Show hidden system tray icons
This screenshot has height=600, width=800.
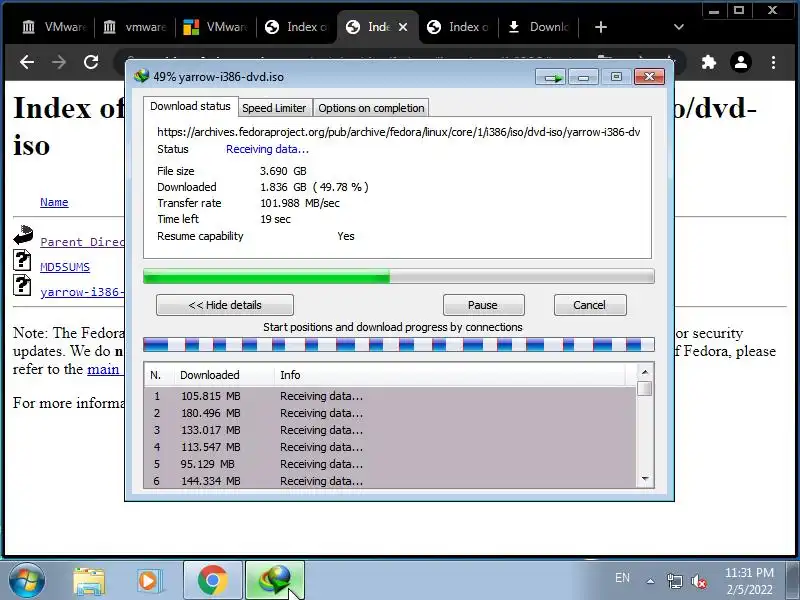coord(651,581)
